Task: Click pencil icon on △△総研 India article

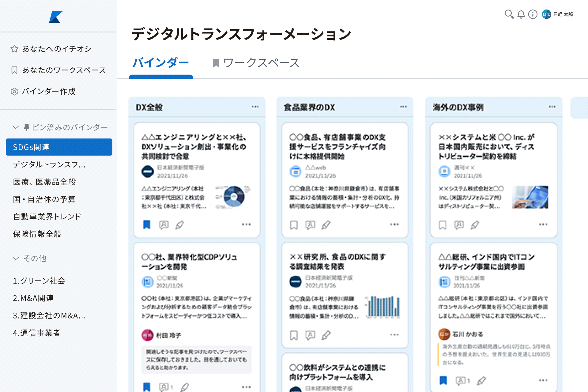Action: (x=482, y=380)
